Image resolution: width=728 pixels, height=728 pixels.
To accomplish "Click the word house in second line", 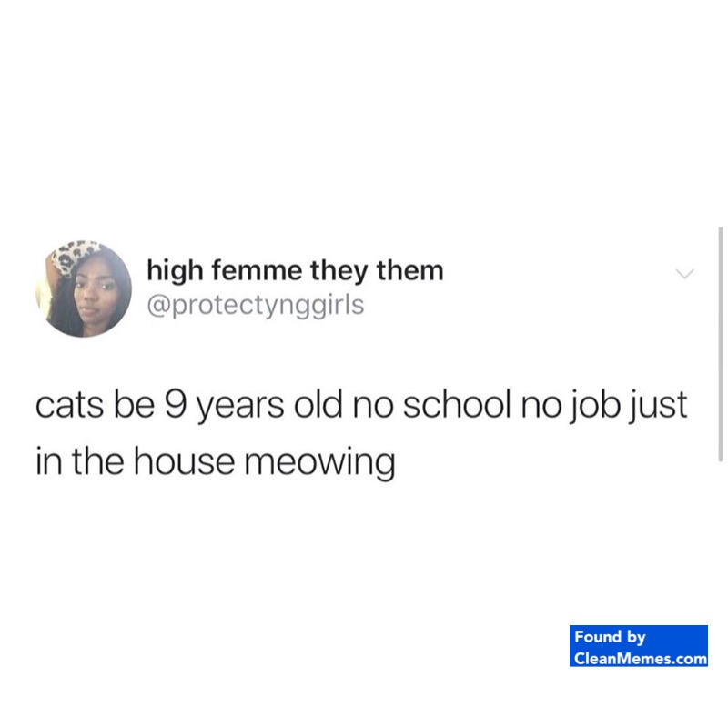I will tap(185, 461).
